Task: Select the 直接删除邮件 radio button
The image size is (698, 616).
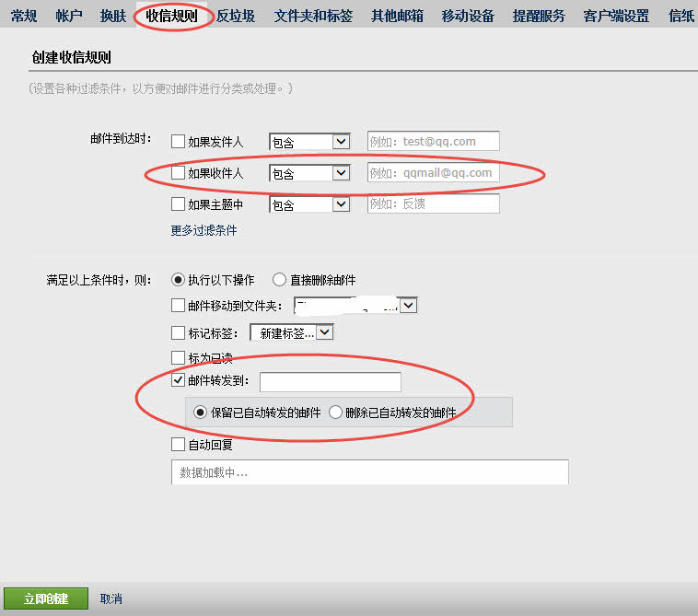Action: tap(279, 280)
